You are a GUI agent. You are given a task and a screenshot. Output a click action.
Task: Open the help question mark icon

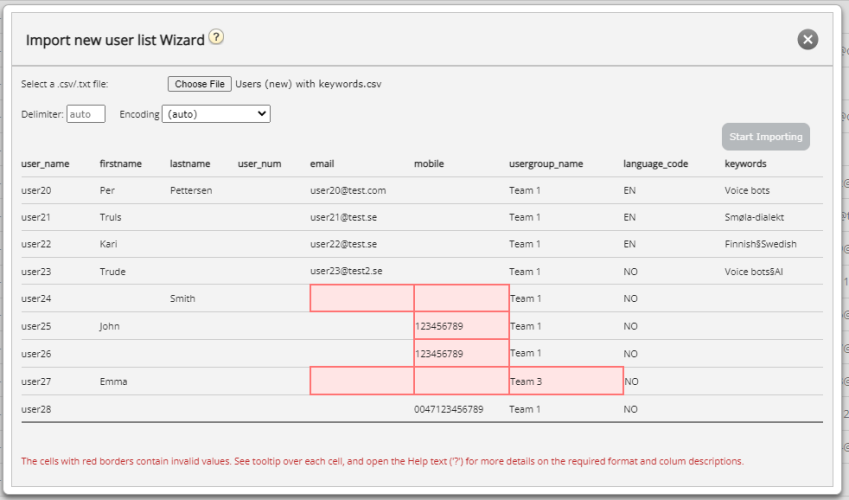tap(216, 37)
